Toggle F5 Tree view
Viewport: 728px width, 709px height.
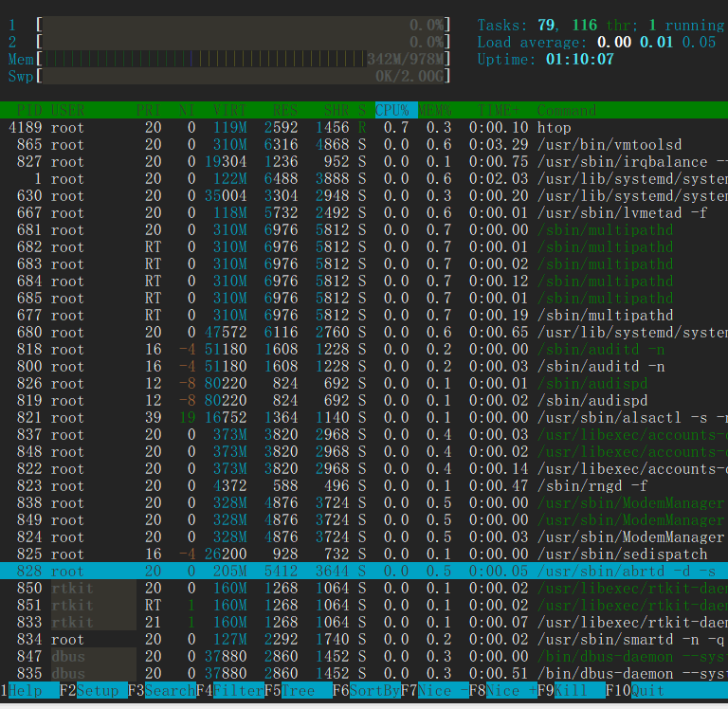click(x=299, y=690)
